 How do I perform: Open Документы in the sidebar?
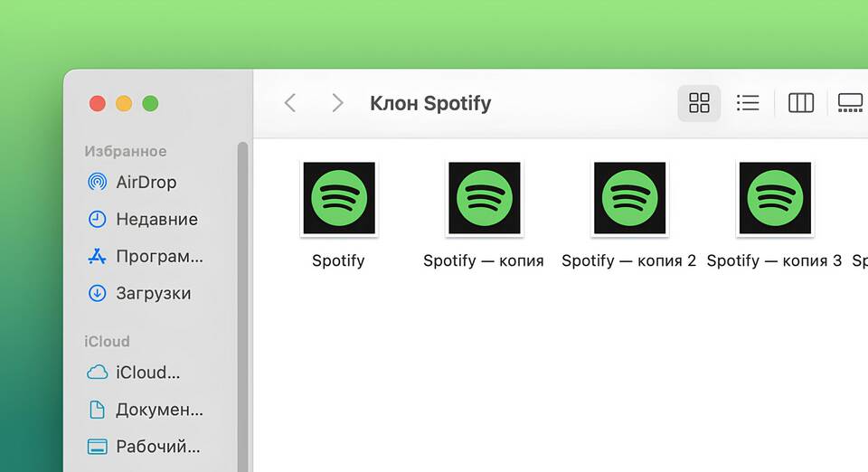tap(159, 410)
